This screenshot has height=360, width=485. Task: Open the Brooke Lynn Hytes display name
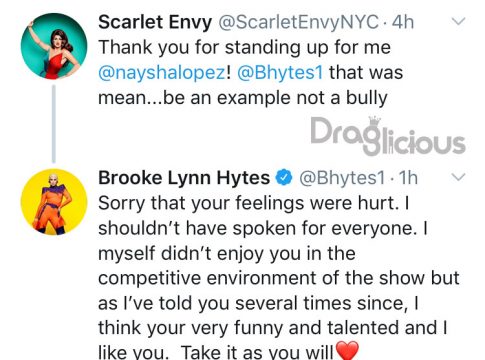click(184, 178)
